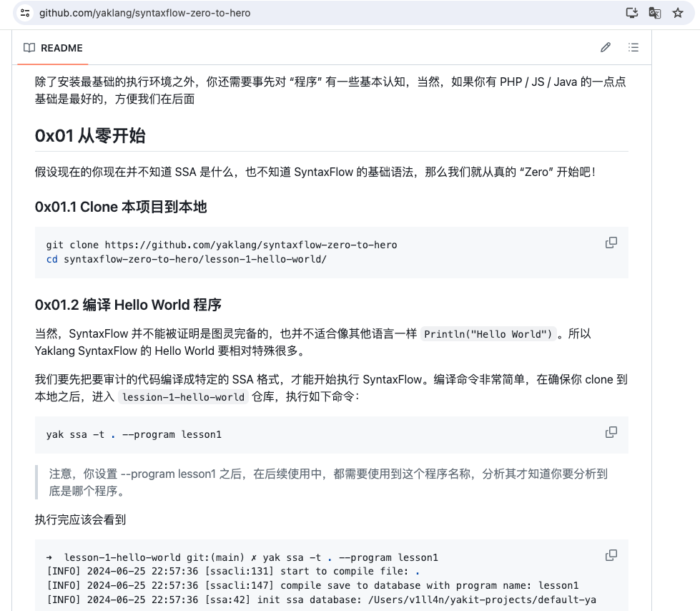Viewport: 700px width, 611px height.
Task: Click the 'yak ssa -t . --program lesson1' command text
Action: point(134,434)
